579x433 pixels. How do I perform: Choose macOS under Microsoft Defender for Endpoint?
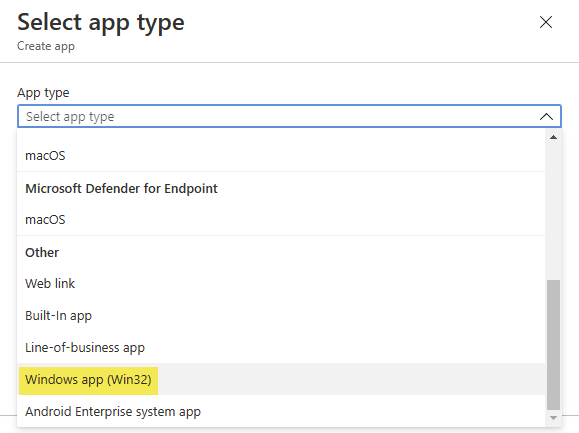(281, 220)
